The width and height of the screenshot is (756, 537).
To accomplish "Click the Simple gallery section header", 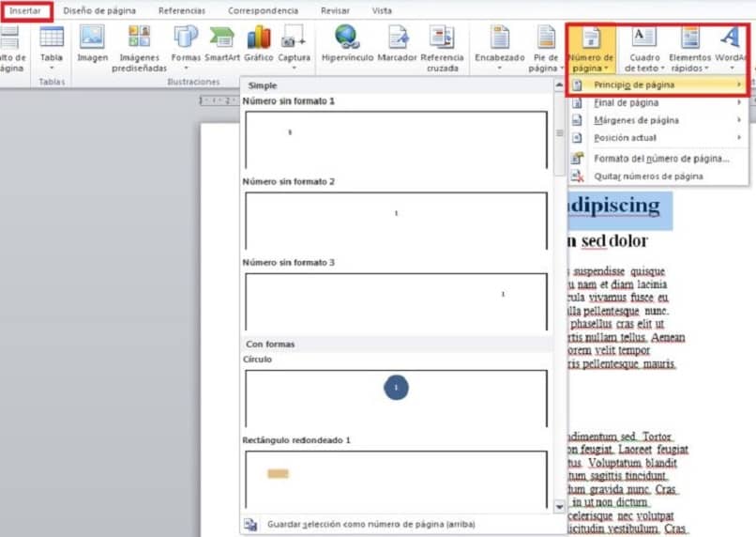I will pyautogui.click(x=263, y=85).
